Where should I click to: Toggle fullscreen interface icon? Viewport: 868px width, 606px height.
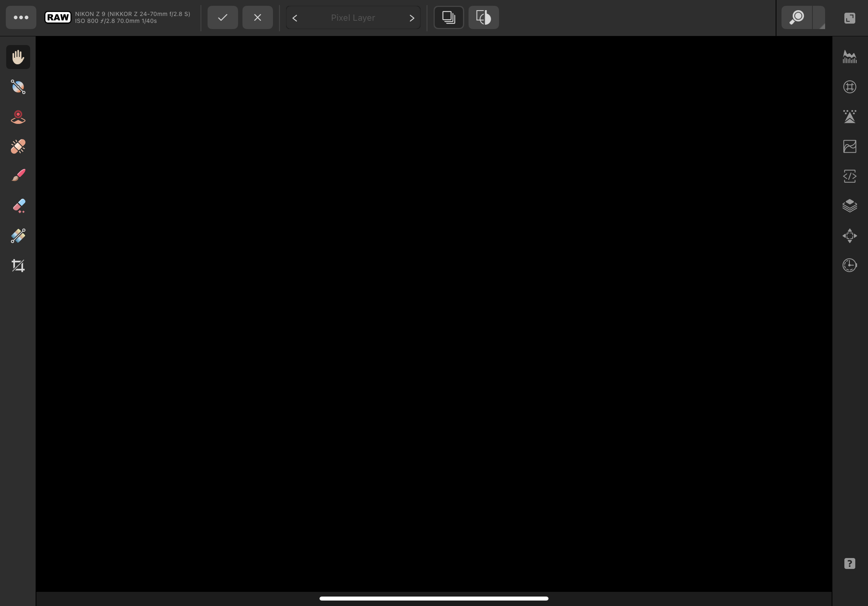[x=849, y=18]
